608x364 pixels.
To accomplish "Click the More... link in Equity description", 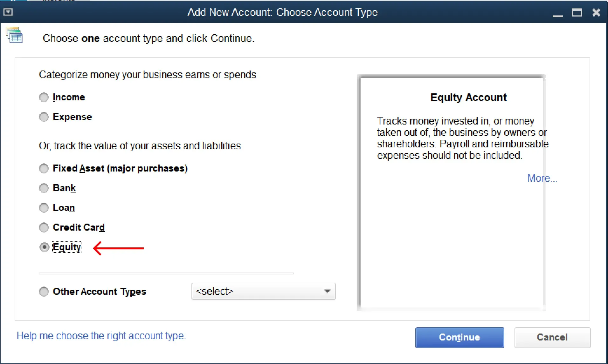I will [542, 178].
